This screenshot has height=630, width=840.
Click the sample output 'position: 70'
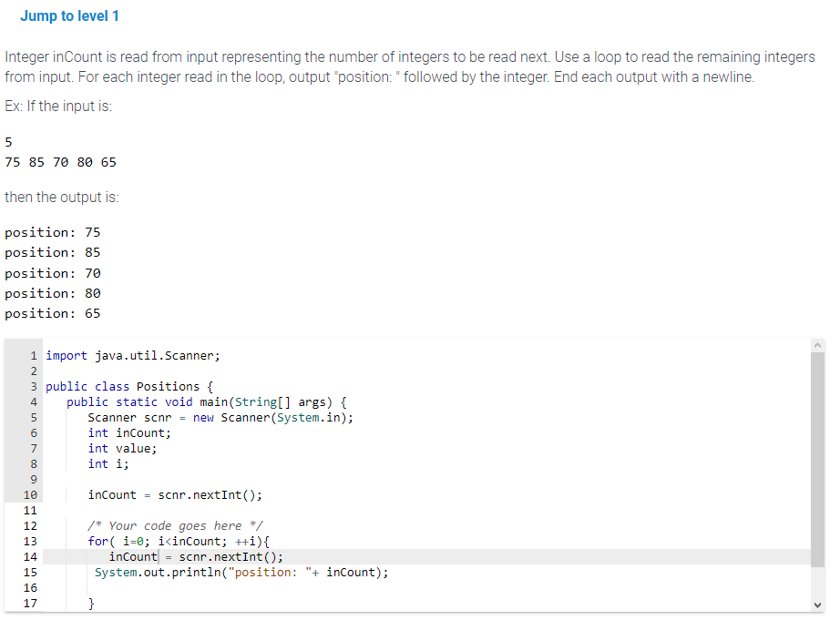tap(53, 273)
